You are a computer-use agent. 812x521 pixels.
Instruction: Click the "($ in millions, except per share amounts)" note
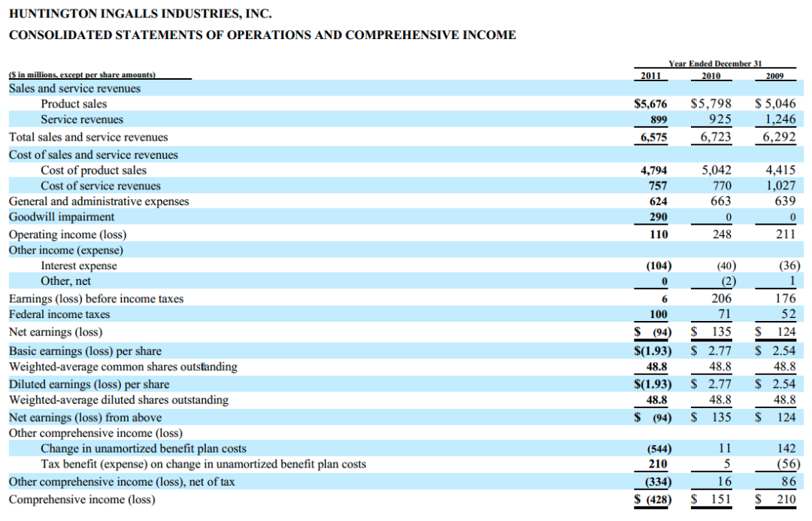coord(83,74)
